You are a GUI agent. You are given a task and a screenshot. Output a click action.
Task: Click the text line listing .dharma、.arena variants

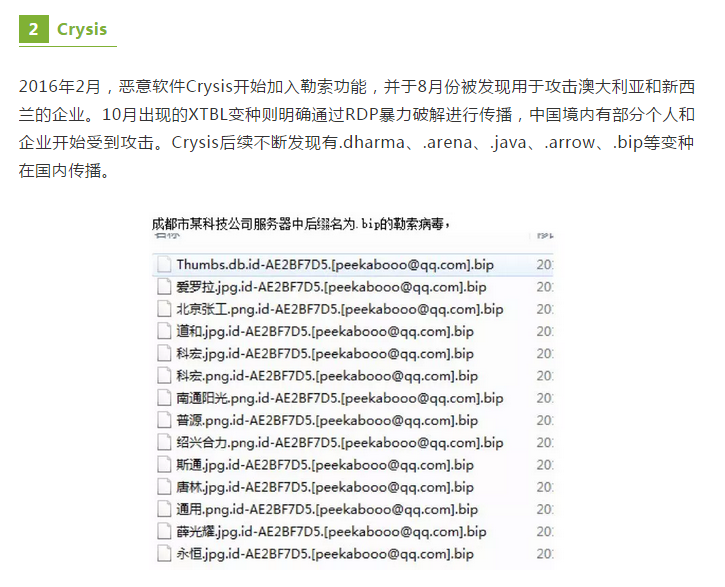[x=356, y=143]
